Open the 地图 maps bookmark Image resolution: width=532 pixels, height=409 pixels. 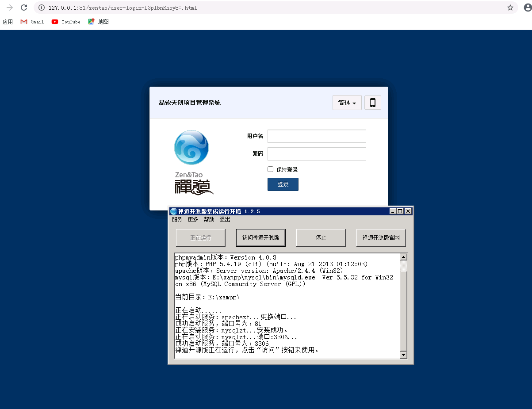point(98,22)
